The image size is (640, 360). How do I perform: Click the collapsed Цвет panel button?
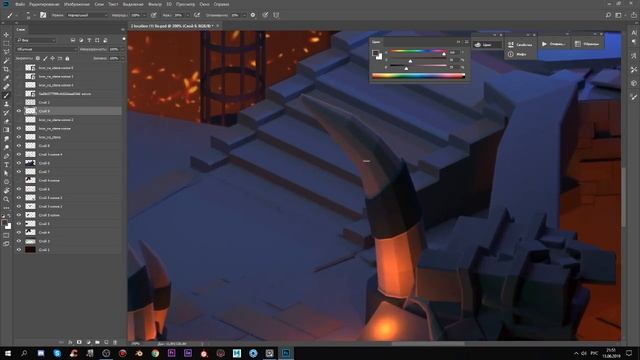click(x=487, y=44)
